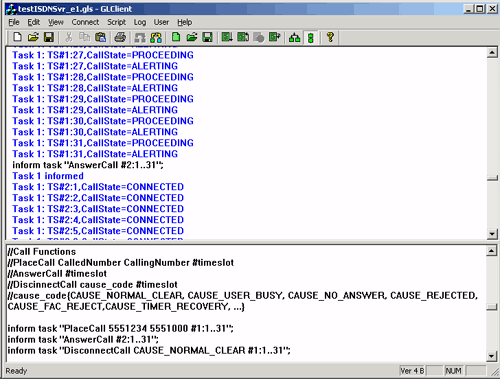Click the log pane scroll down arrow
Screen dimensions: 500x379
[x=492, y=234]
